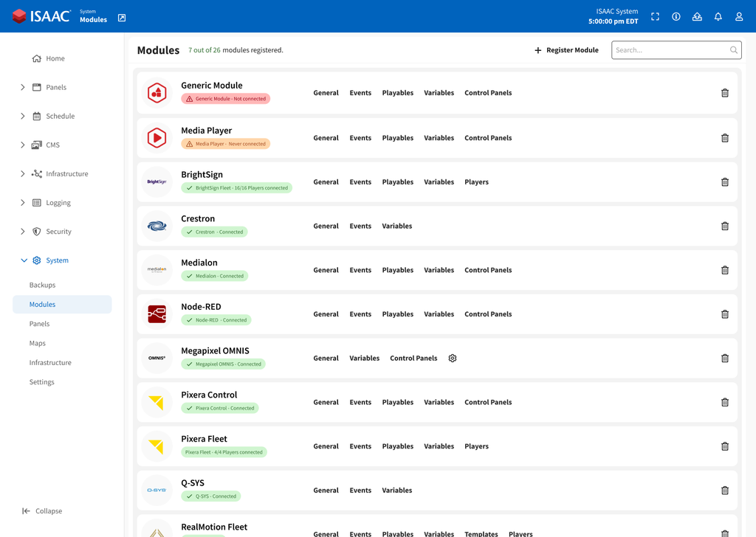Click the trash icon for Crestron
The height and width of the screenshot is (537, 756).
point(724,226)
